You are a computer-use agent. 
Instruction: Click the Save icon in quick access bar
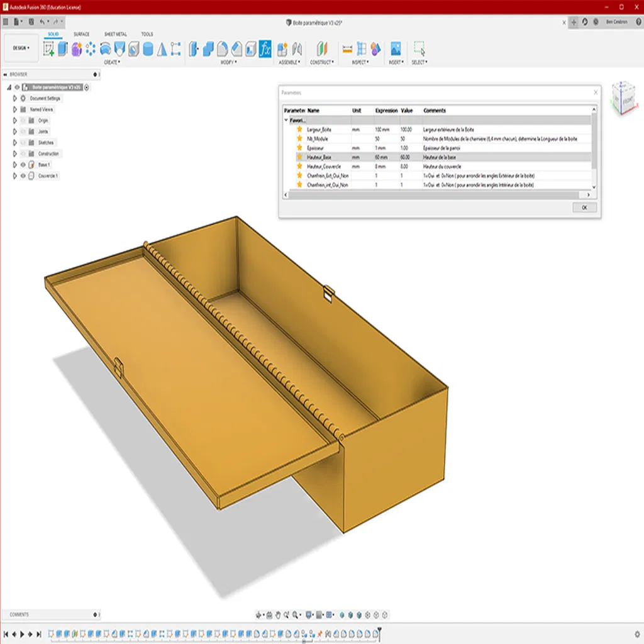31,22
